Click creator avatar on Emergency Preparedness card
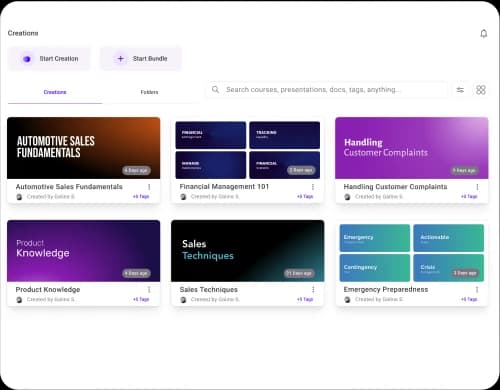Image resolution: width=500 pixels, height=390 pixels. [x=347, y=300]
